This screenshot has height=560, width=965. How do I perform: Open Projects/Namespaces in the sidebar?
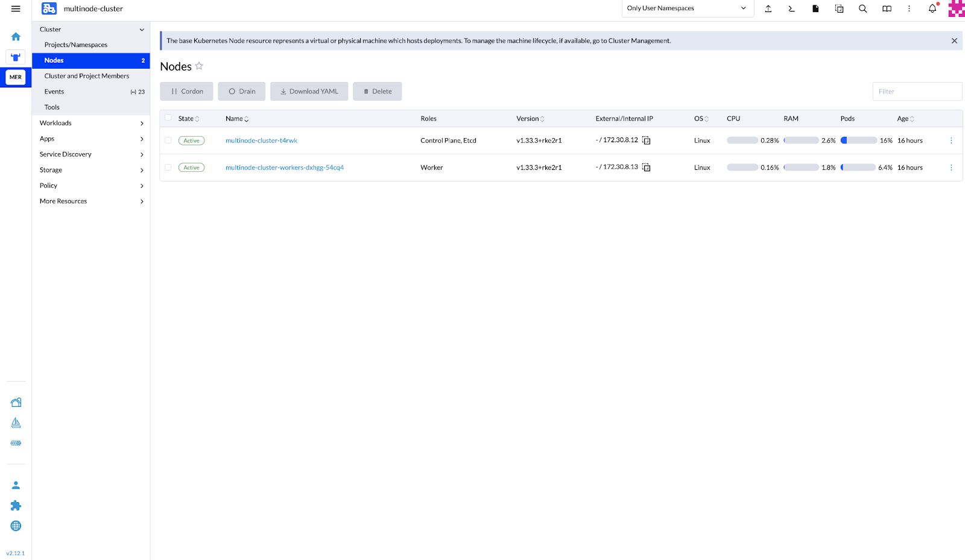(x=76, y=45)
